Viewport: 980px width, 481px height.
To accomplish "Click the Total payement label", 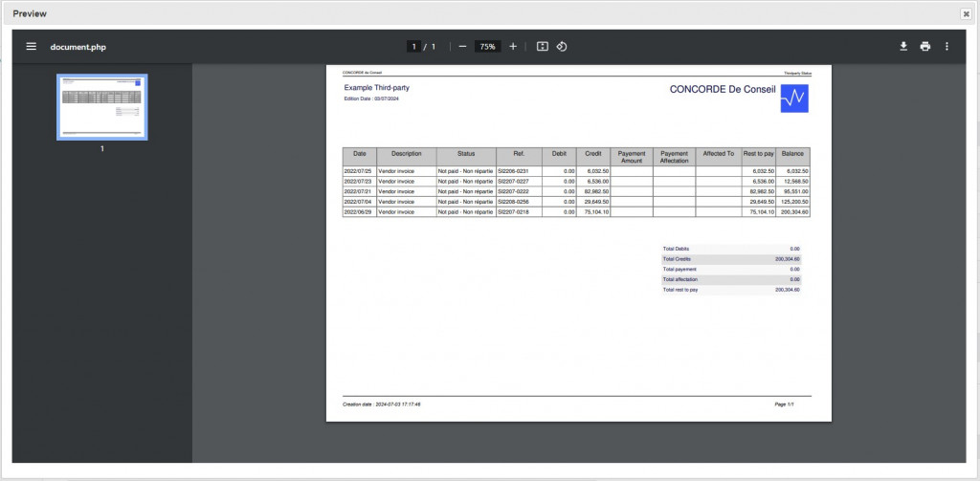I will (679, 270).
